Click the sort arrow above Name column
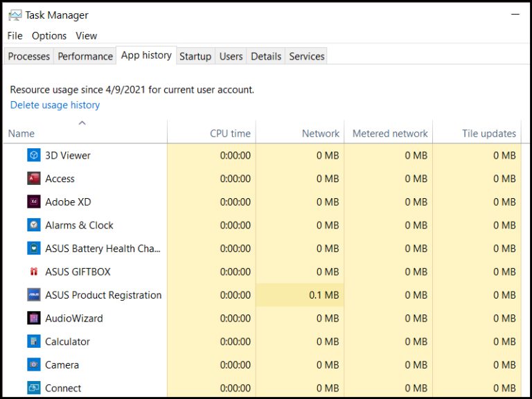 coord(82,123)
